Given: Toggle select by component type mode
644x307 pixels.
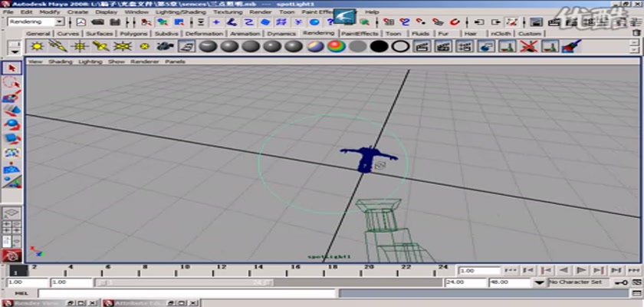Looking at the screenshot, I should pos(179,21).
